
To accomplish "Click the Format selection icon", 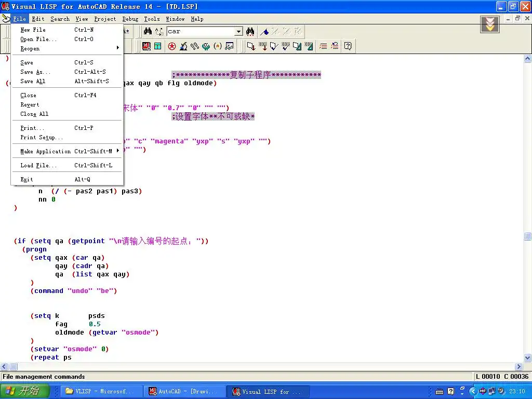I will tap(309, 46).
